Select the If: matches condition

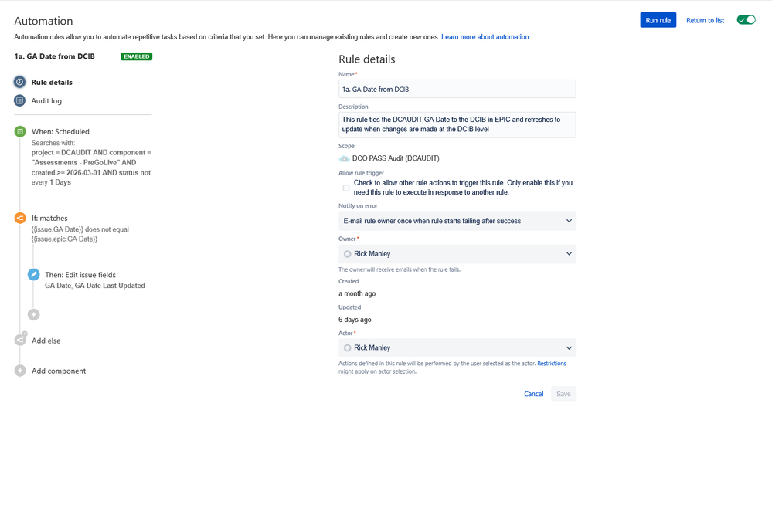tap(49, 218)
